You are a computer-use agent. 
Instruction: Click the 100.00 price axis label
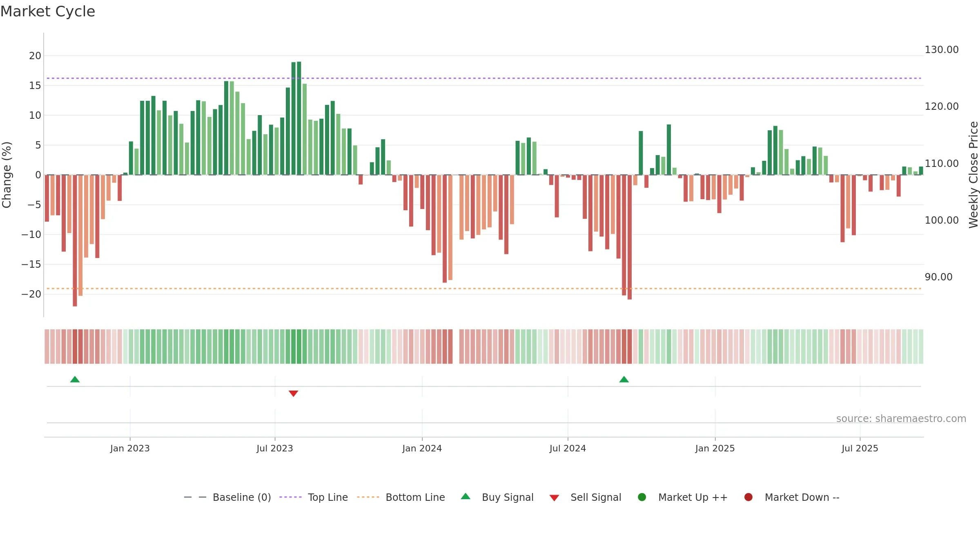(942, 220)
